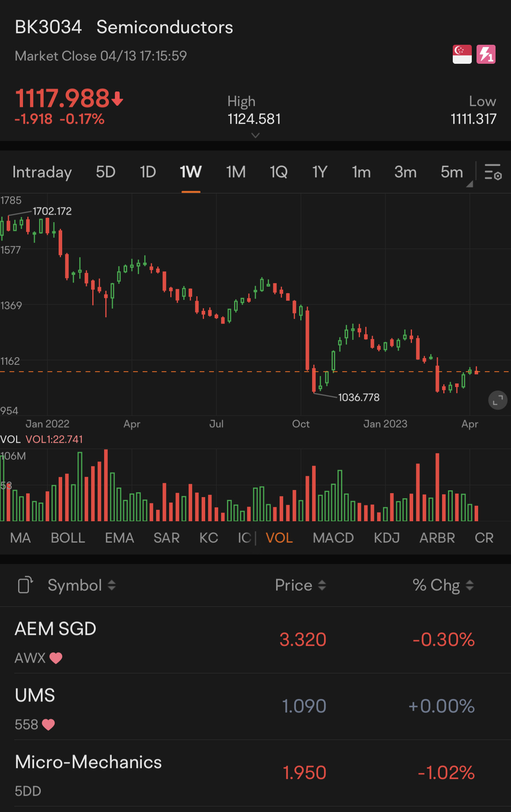Image resolution: width=511 pixels, height=812 pixels.
Task: Switch to 3m minute chart tab
Action: click(x=405, y=172)
